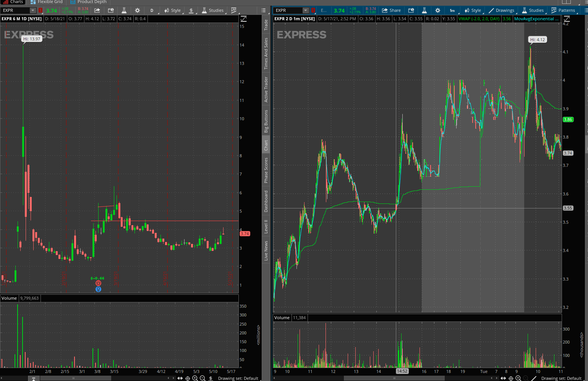
Task: Open the Trade sidebar tab
Action: [266, 25]
